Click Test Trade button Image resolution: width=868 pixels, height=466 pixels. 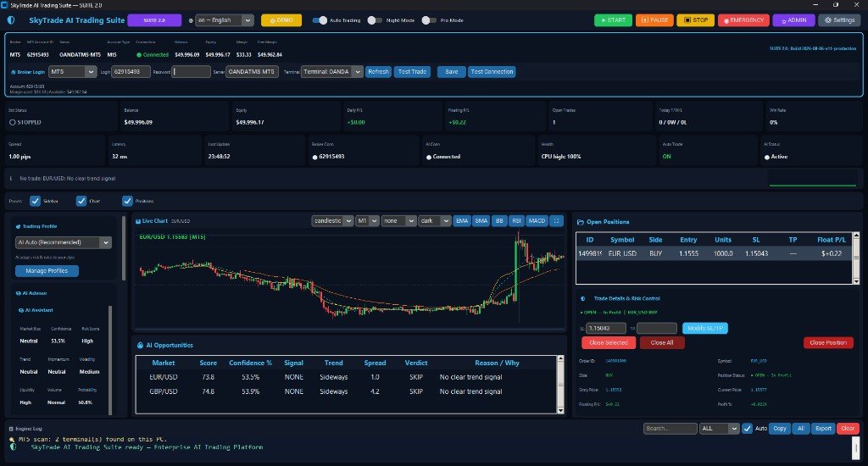(x=413, y=72)
